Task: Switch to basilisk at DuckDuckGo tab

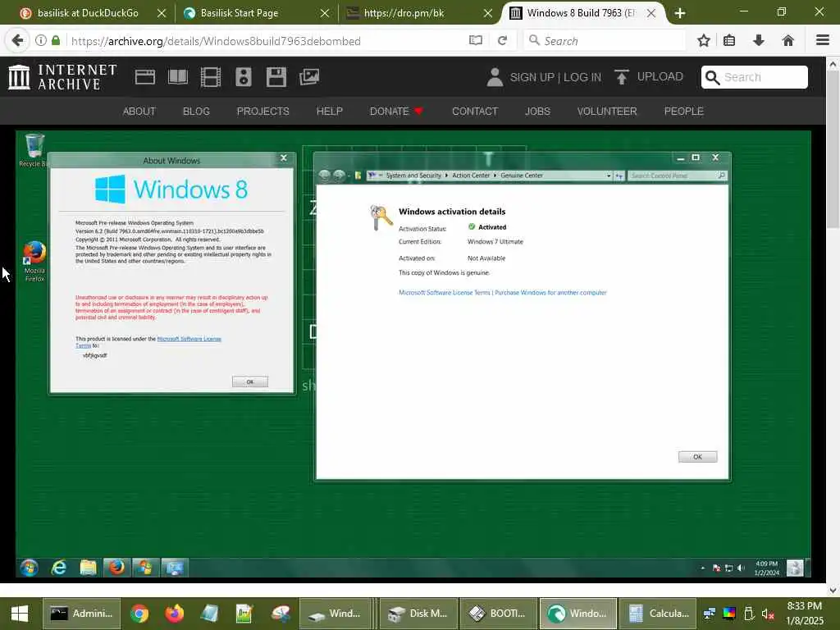Action: tap(87, 13)
